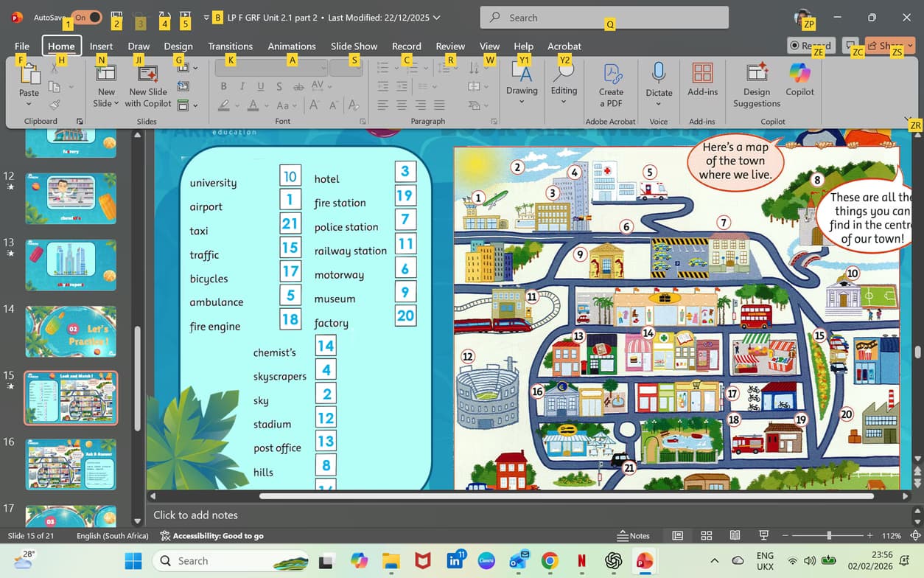Viewport: 924px width, 578px height.
Task: Click the Record button top right
Action: click(x=811, y=46)
